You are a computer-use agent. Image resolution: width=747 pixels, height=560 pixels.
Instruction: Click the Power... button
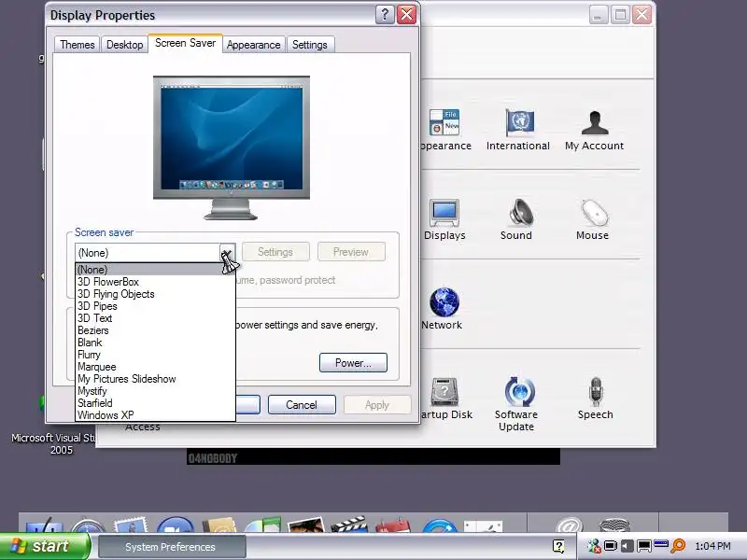pyautogui.click(x=353, y=363)
